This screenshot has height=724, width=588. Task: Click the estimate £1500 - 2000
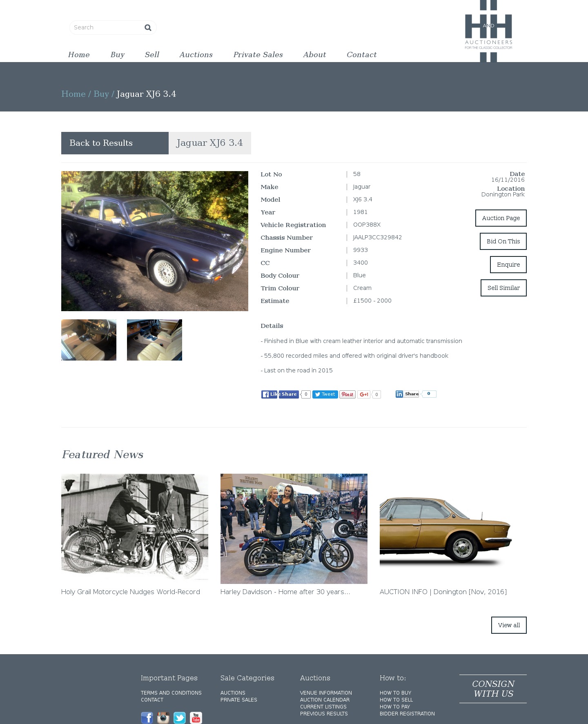[x=372, y=301]
